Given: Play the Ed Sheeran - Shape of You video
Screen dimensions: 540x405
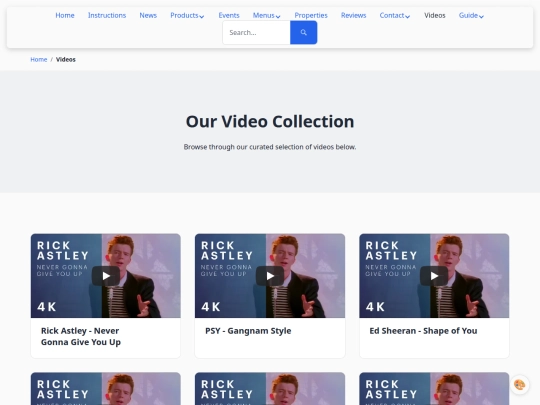Looking at the screenshot, I should [434, 276].
